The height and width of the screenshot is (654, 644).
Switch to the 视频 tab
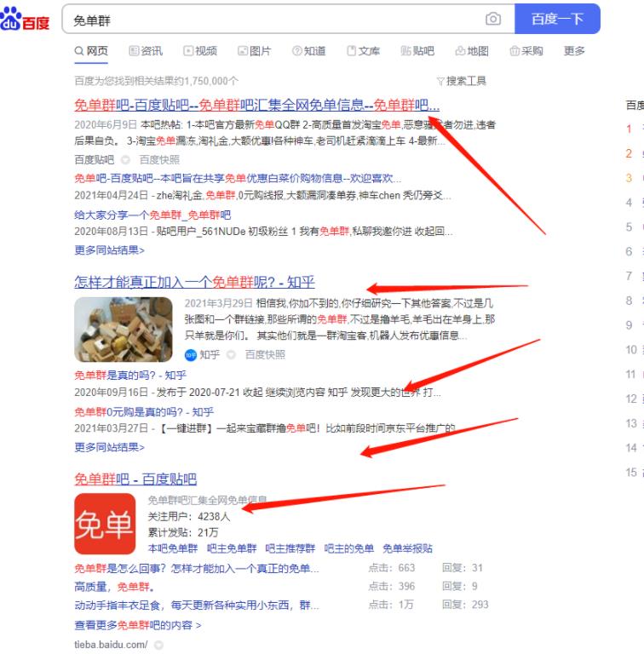coord(200,51)
